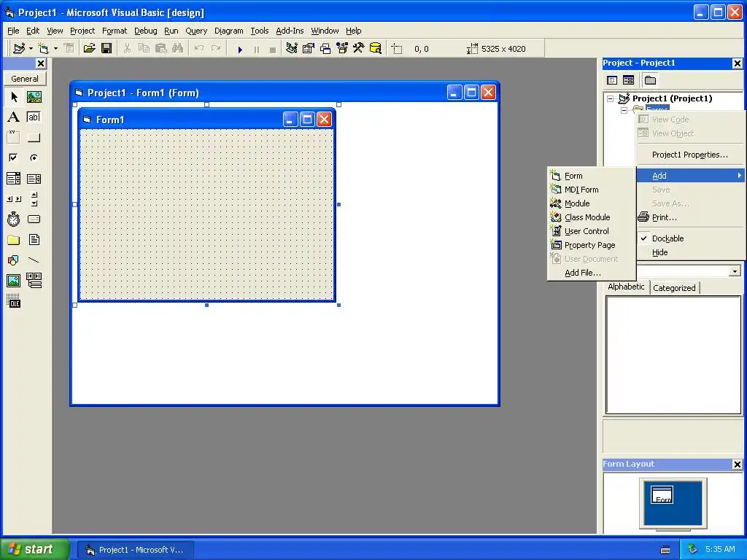Select the Label tool
Viewport: 747px width, 560px height.
point(14,117)
